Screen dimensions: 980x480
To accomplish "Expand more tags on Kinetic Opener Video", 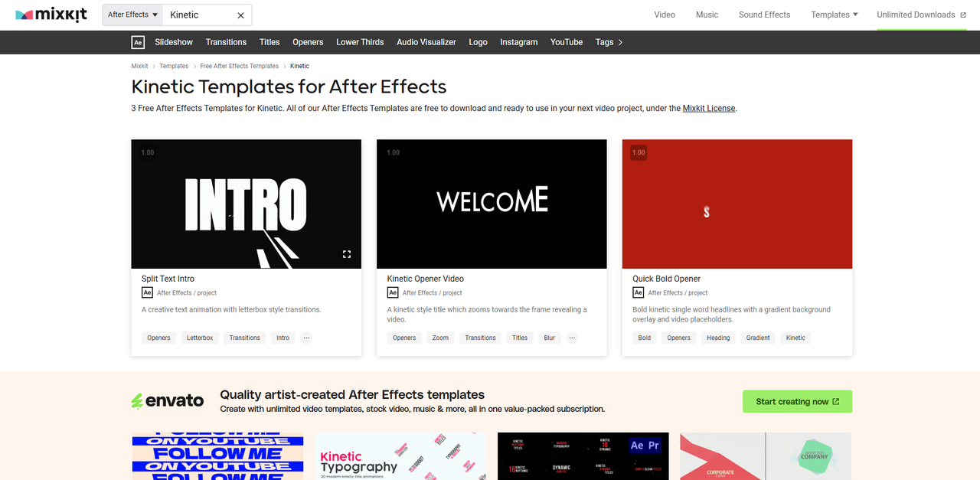I will [x=572, y=338].
